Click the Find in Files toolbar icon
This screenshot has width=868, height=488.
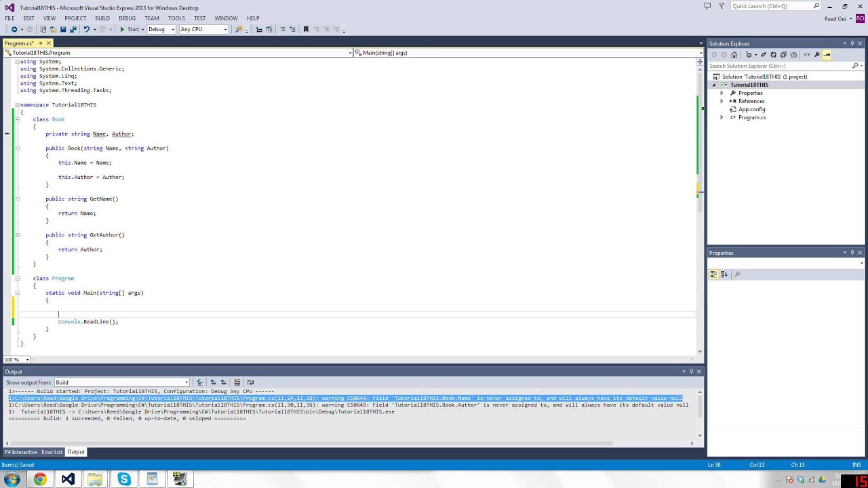(x=238, y=29)
